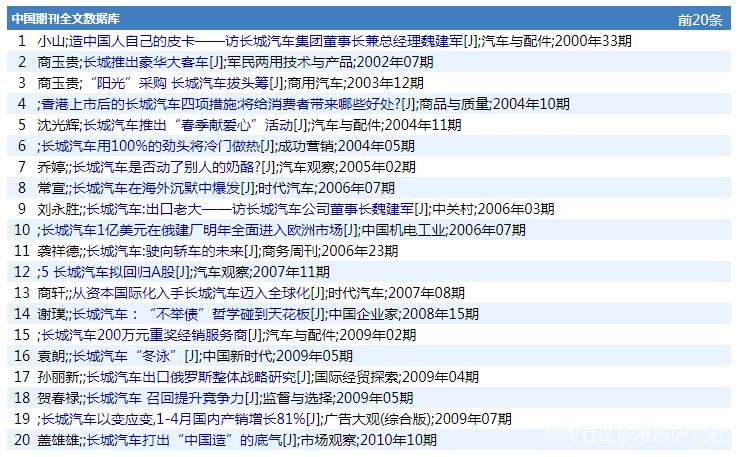Open article 造中国人自己的皮卡 interview link
The height and width of the screenshot is (457, 739).
click(x=265, y=41)
